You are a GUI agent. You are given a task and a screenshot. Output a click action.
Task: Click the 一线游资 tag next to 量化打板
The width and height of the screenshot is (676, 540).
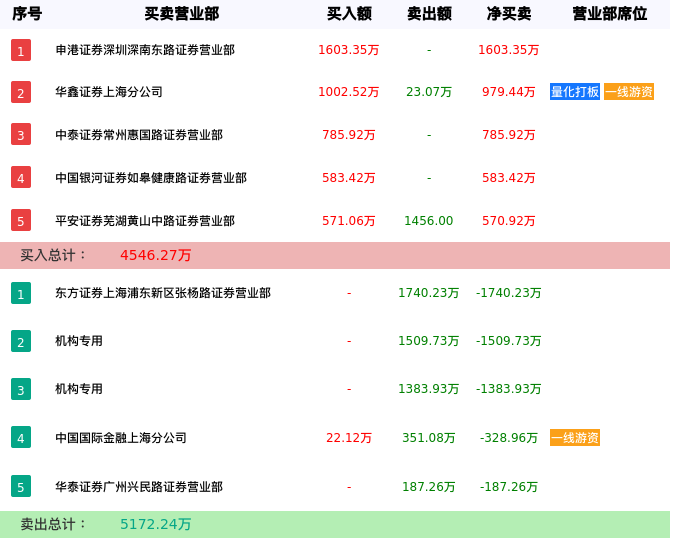[x=629, y=92]
